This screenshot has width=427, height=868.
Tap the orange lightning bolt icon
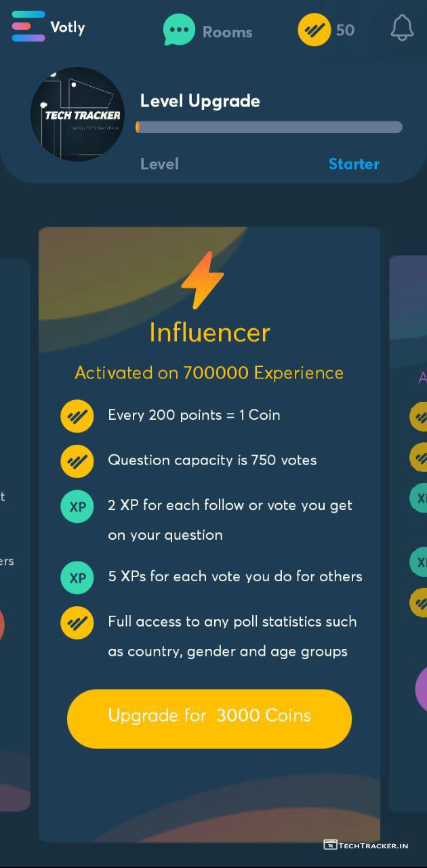[203, 280]
